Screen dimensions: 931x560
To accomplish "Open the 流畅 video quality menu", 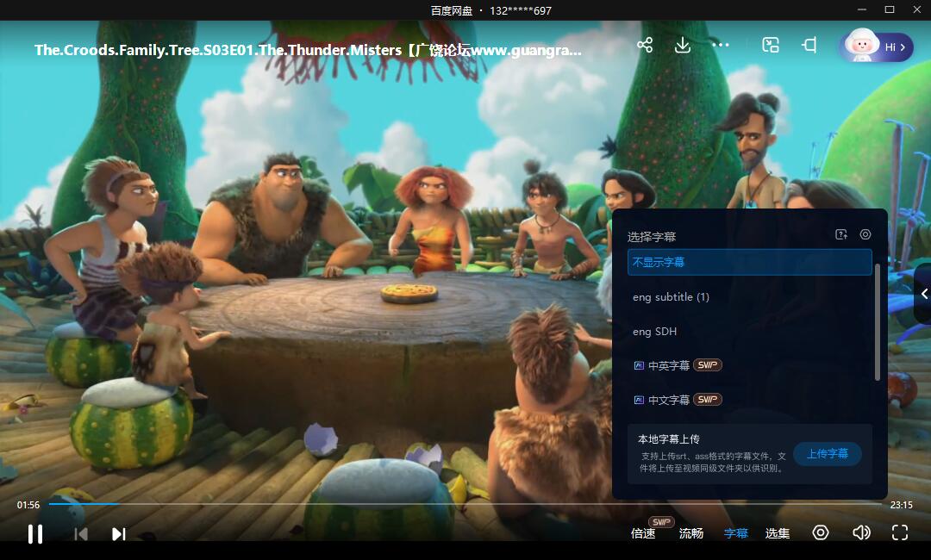I will coord(691,533).
